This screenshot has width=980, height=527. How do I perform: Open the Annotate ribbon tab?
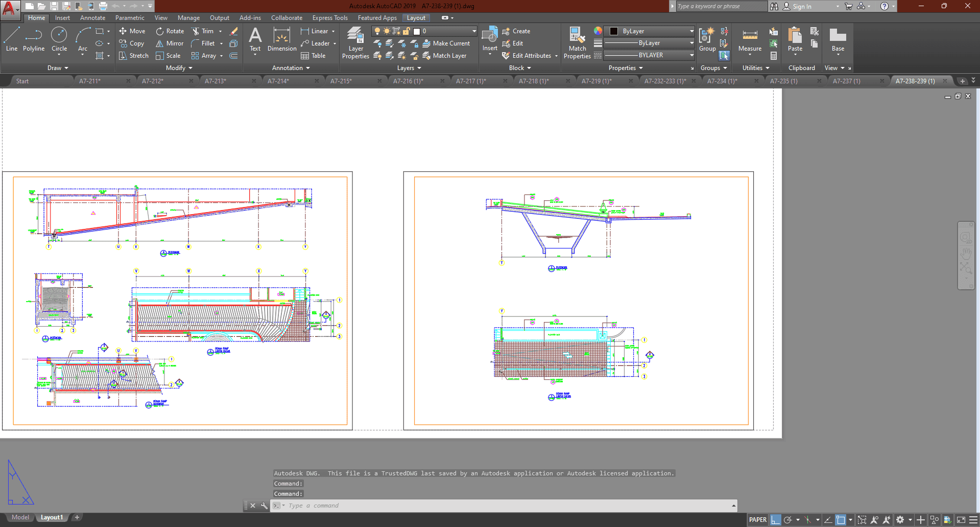coord(92,18)
